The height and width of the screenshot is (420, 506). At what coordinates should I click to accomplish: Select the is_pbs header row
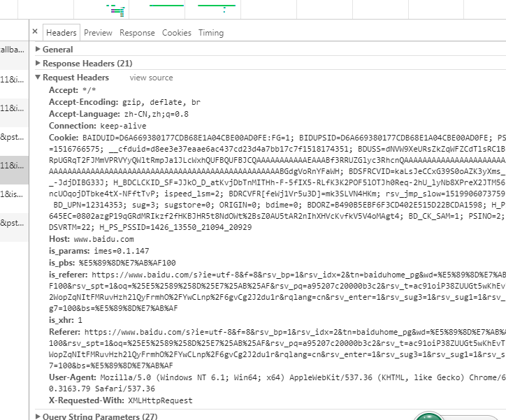pyautogui.click(x=113, y=263)
